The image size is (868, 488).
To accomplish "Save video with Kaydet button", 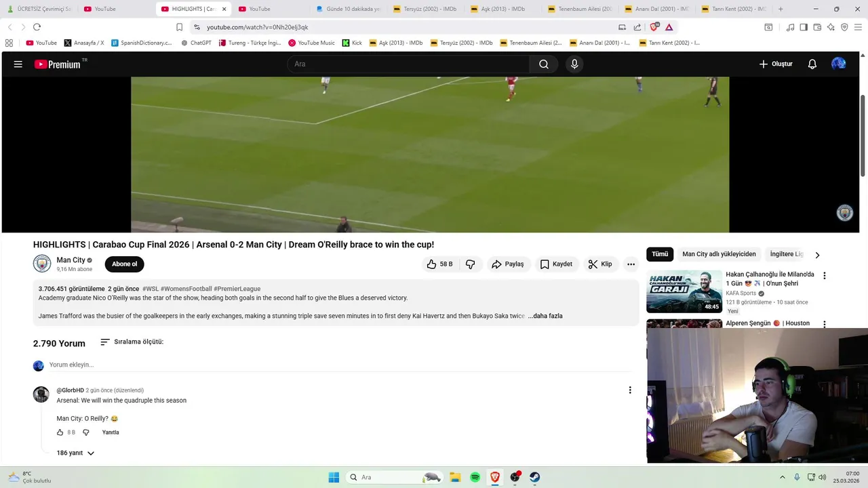I will pos(556,264).
